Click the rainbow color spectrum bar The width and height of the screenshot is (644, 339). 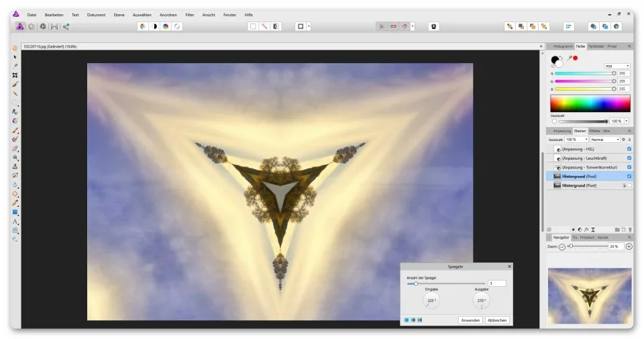click(x=590, y=103)
